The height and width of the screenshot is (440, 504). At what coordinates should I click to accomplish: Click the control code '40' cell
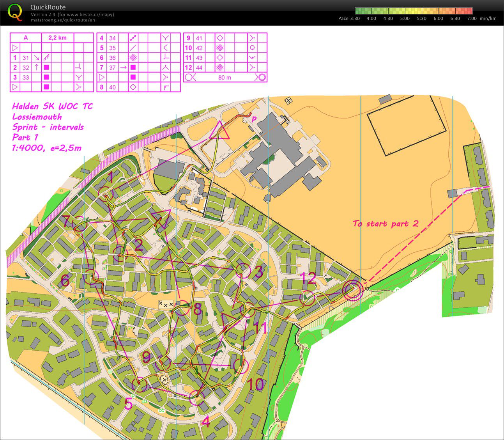tap(113, 87)
